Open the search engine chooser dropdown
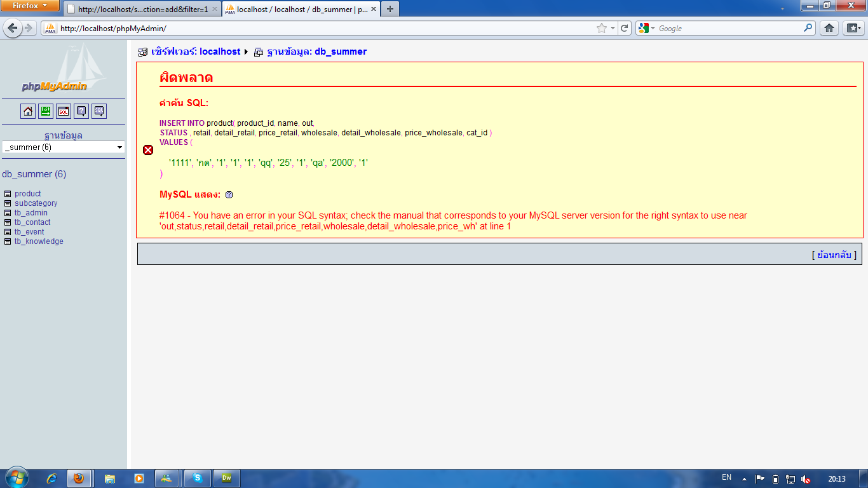This screenshot has height=488, width=868. pos(647,28)
